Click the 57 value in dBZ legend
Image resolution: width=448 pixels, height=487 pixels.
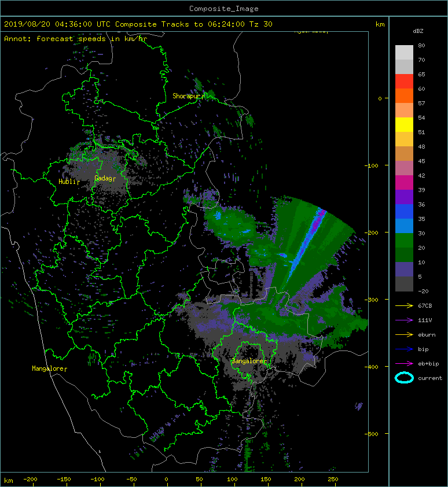click(421, 103)
